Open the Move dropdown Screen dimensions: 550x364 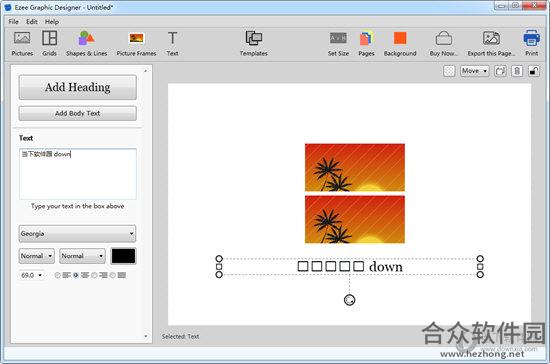[475, 71]
